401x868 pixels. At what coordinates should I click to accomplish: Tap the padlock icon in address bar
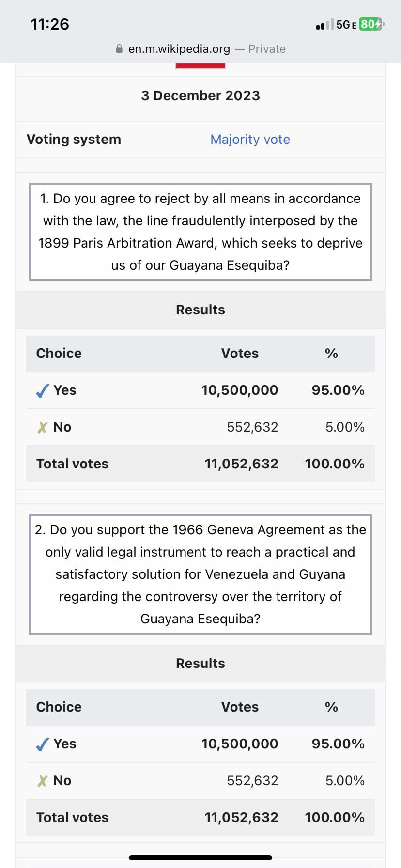(119, 49)
